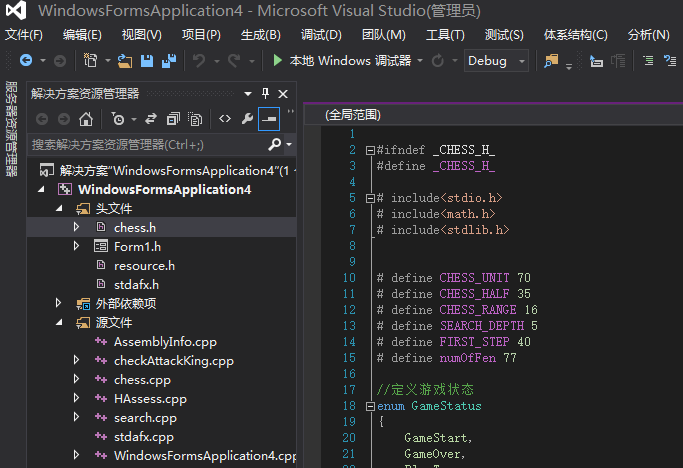This screenshot has height=468, width=683.
Task: Collapse the WindowsFormsApplication4 project node
Action: (41, 189)
